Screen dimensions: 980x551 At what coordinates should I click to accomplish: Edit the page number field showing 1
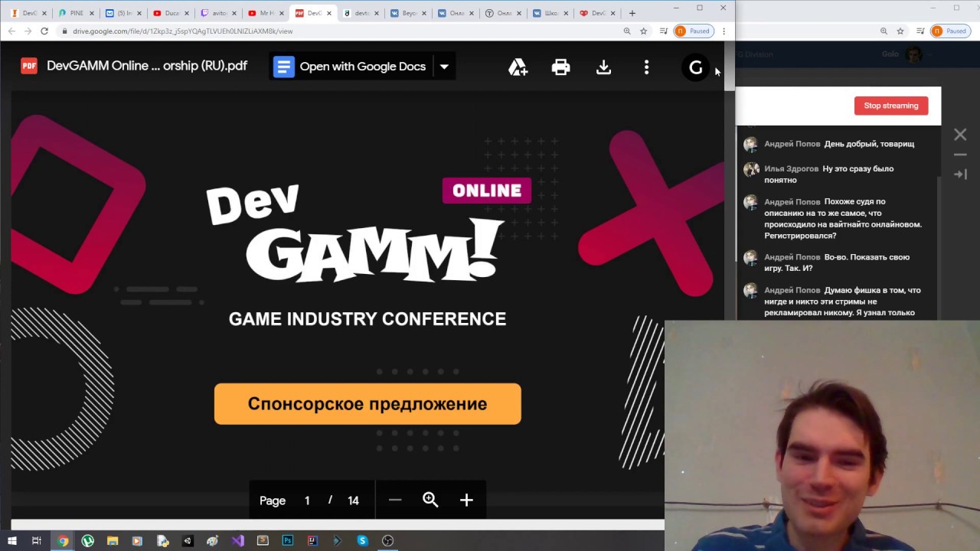(x=307, y=500)
